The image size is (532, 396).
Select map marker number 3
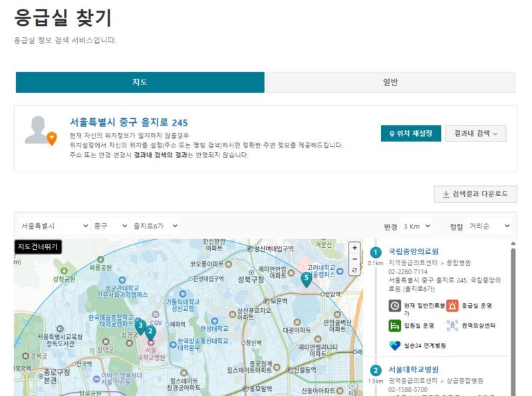tap(140, 327)
